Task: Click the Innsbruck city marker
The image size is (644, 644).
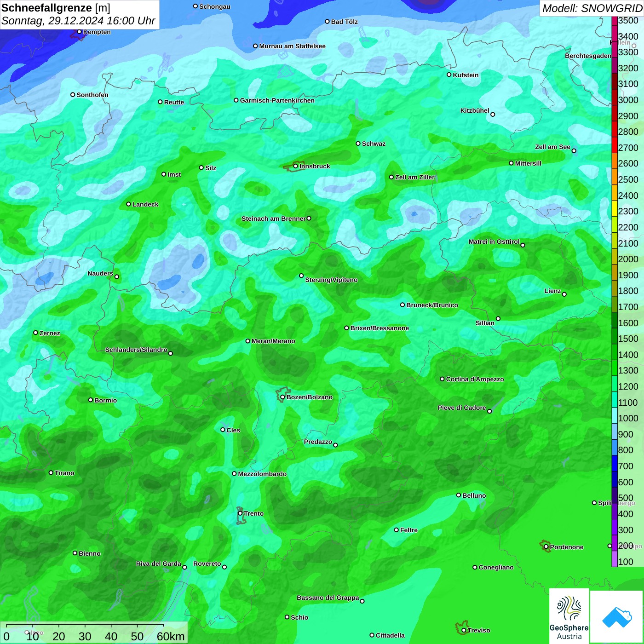Action: tap(296, 166)
